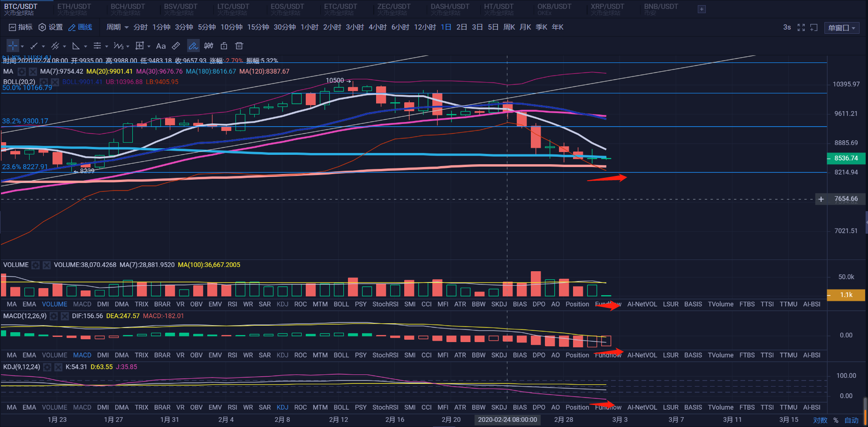Open VOLUME indicator settings gear
The height and width of the screenshot is (427, 868).
(x=36, y=265)
